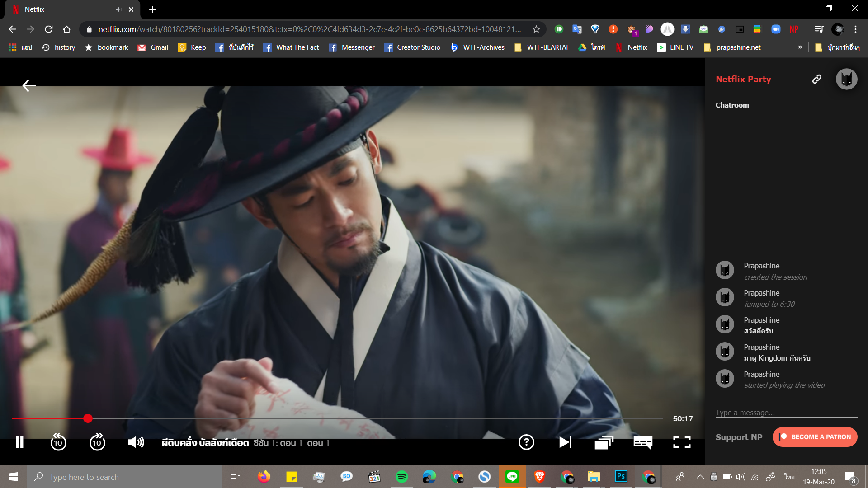Go back using the player back arrow
This screenshot has height=488, width=868.
pyautogui.click(x=29, y=85)
